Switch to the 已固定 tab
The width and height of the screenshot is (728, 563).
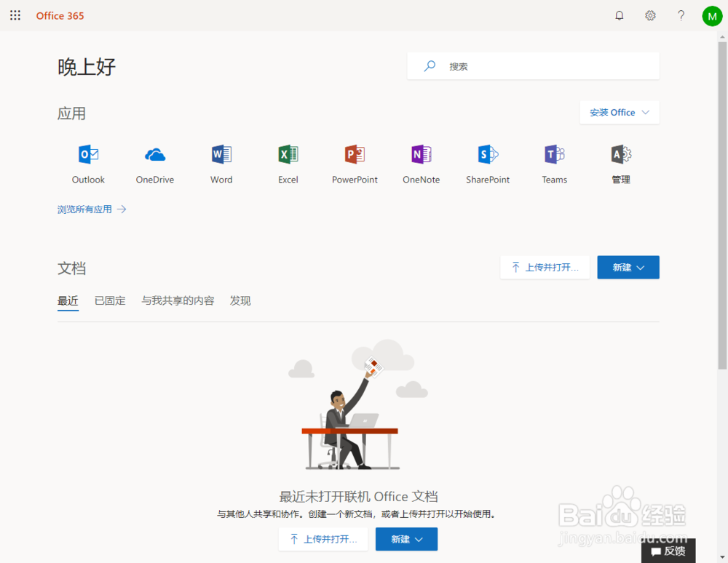(110, 301)
